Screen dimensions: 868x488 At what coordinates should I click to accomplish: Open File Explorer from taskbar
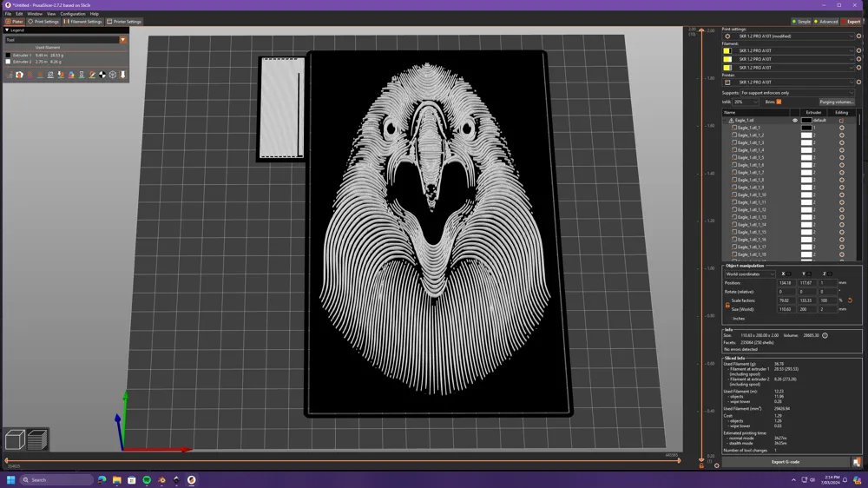point(117,479)
